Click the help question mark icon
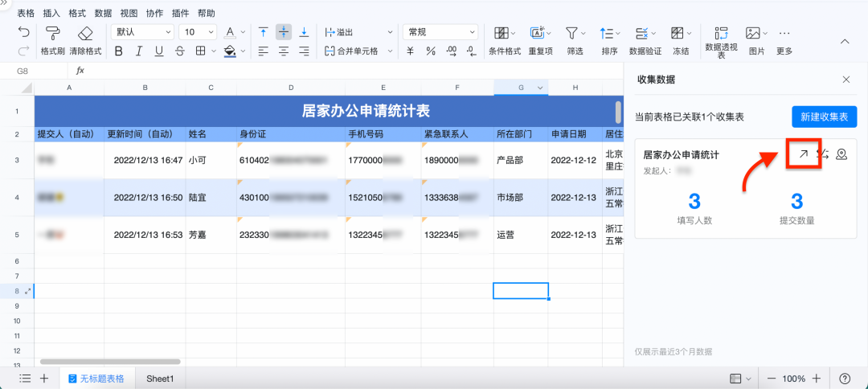The height and width of the screenshot is (389, 868). pos(845,379)
